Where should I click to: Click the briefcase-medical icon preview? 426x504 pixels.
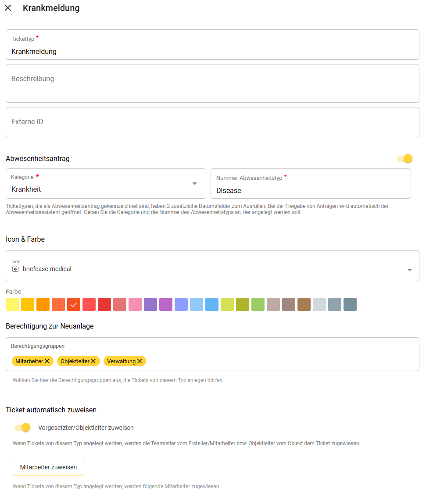tap(15, 269)
